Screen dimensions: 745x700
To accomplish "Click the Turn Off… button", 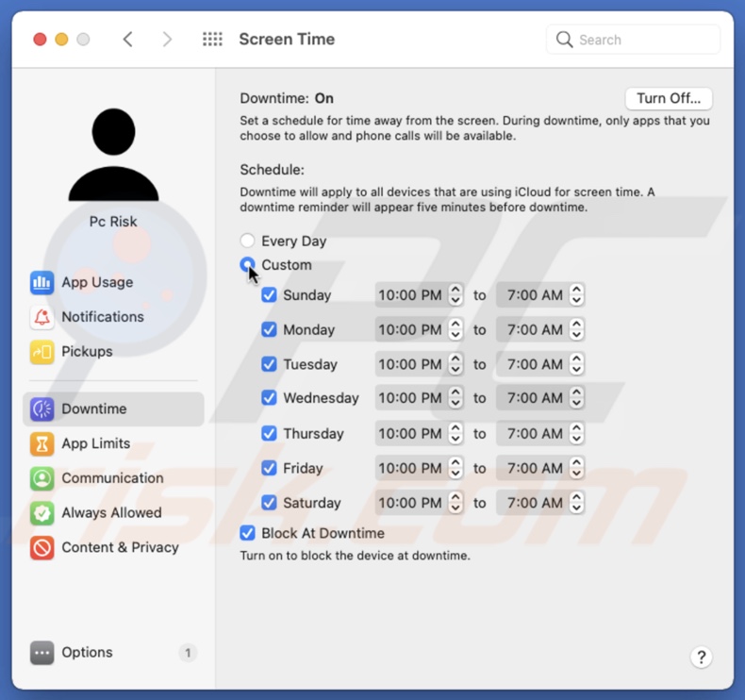I will tap(669, 98).
